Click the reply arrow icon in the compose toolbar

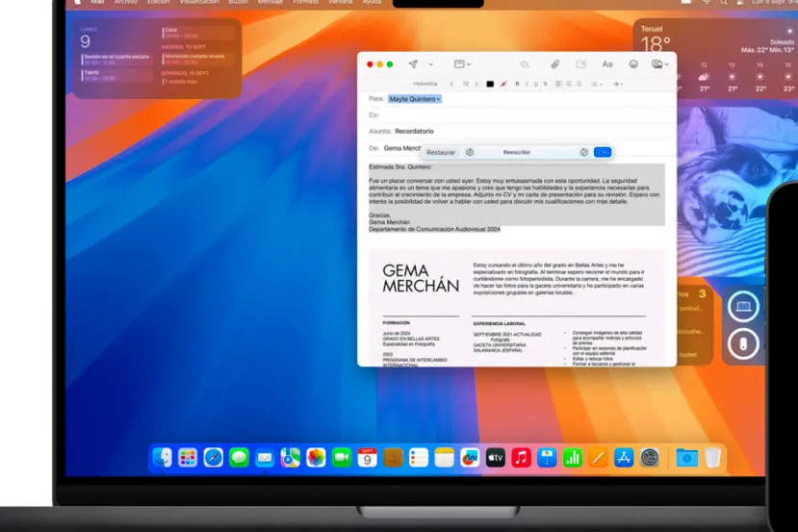[x=525, y=64]
